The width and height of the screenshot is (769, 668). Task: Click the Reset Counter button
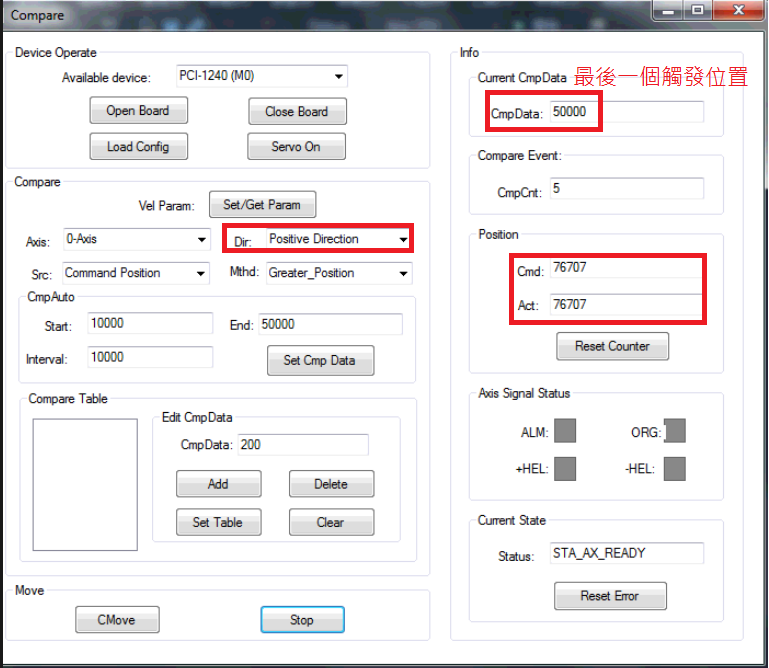[x=613, y=346]
